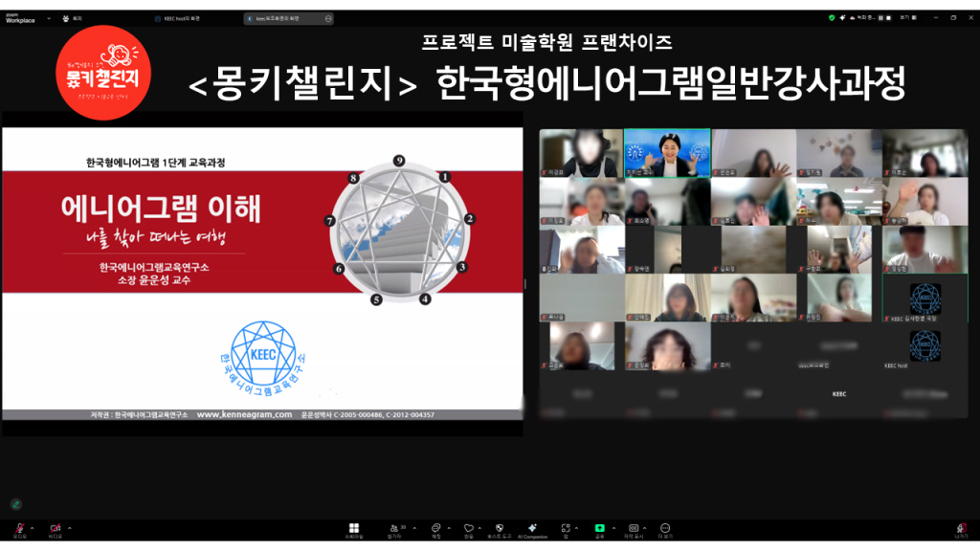
Task: Pause the recording
Action: [x=880, y=18]
